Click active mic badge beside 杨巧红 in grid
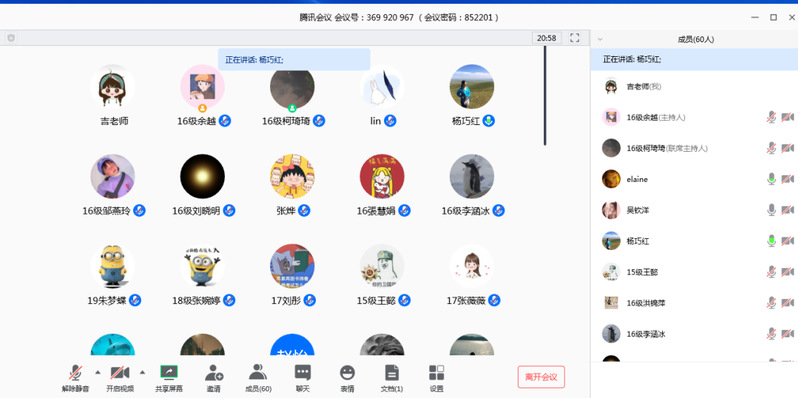Viewport: 798px width, 398px height. click(489, 121)
